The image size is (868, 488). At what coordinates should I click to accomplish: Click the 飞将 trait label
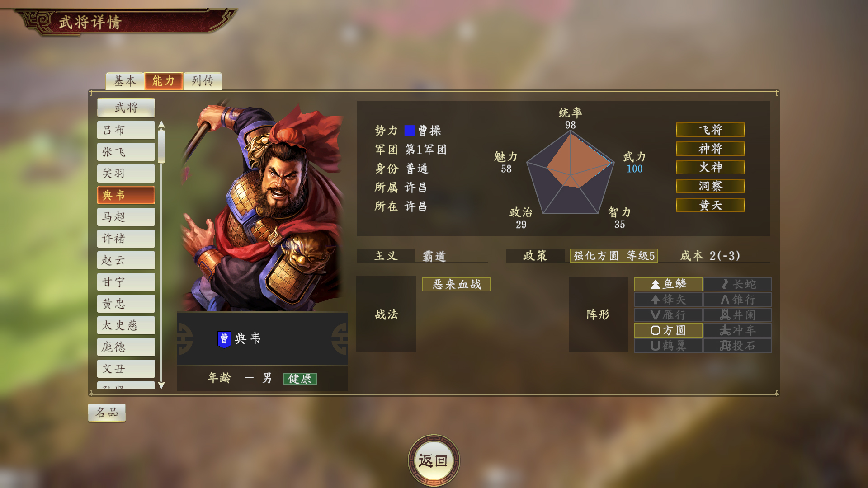pos(711,130)
